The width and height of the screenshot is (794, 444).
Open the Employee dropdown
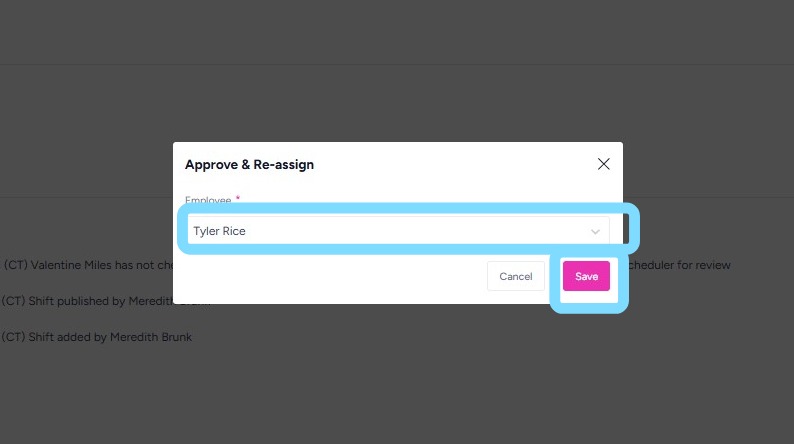[398, 231]
